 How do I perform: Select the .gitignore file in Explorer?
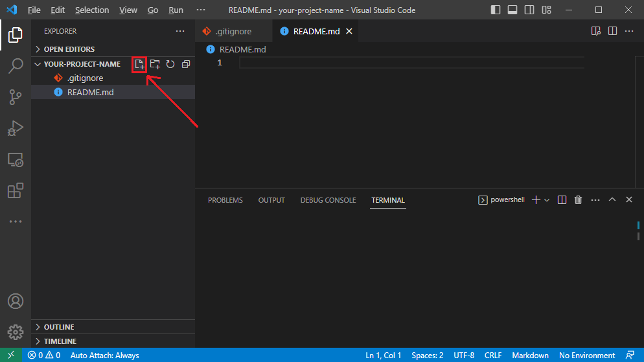(85, 78)
